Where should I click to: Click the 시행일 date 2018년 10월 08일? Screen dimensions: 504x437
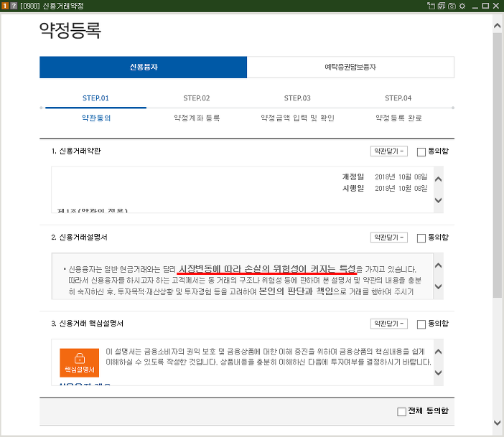pyautogui.click(x=401, y=188)
